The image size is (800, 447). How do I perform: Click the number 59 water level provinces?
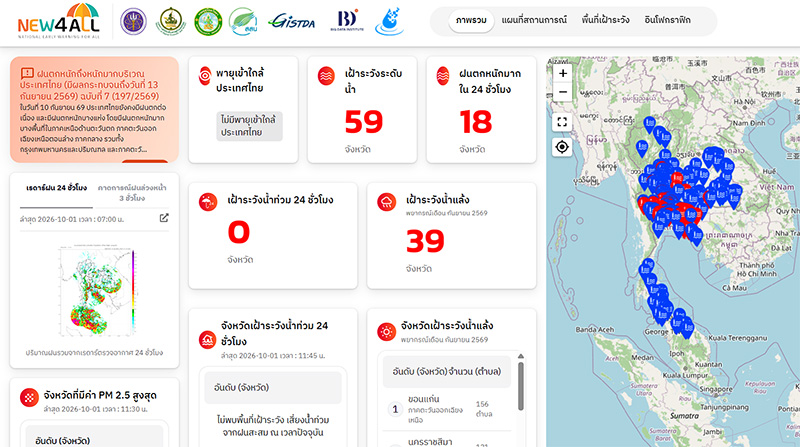(x=363, y=122)
